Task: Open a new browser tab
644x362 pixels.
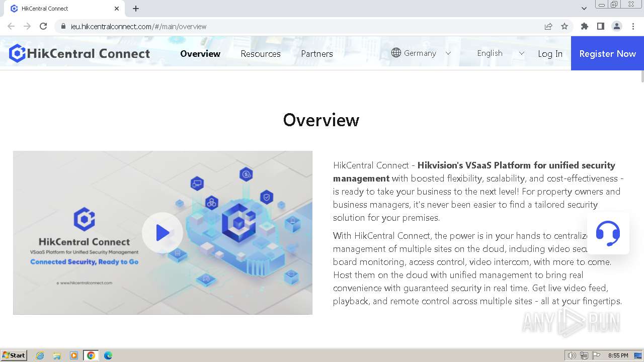Action: click(x=136, y=9)
